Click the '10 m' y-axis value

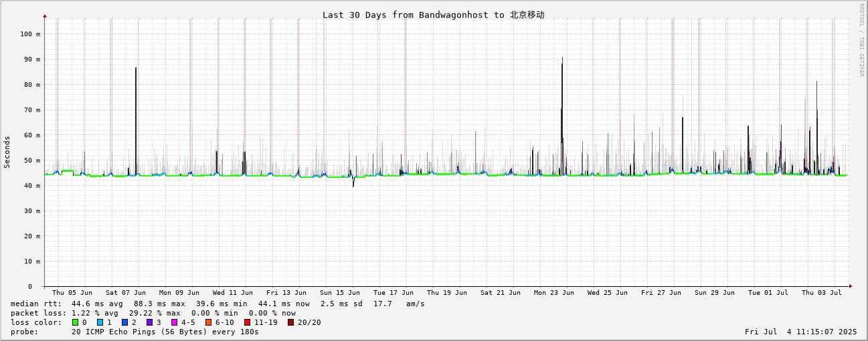pos(31,261)
